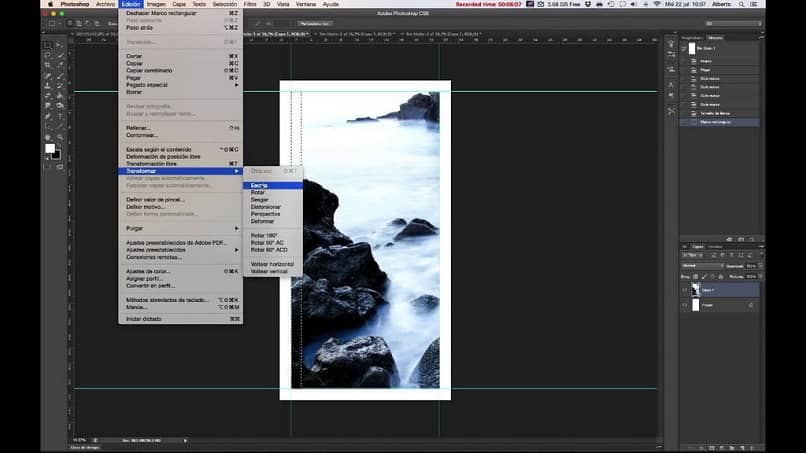
Task: Select the Crop tool
Action: [x=47, y=65]
